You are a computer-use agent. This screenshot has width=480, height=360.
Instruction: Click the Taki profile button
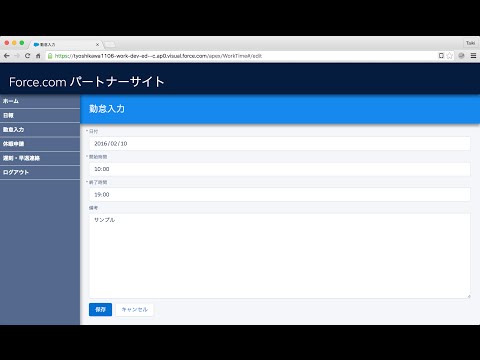pyautogui.click(x=470, y=43)
